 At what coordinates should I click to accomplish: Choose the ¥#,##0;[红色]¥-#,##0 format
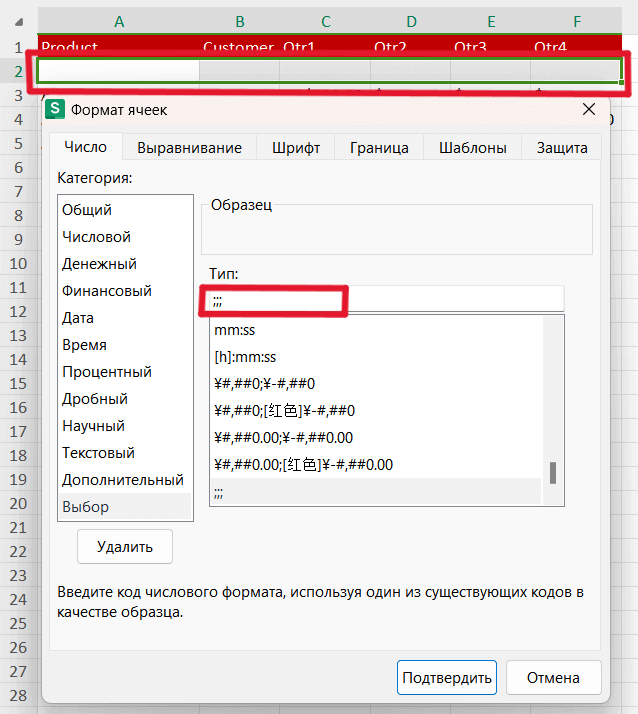pos(376,411)
